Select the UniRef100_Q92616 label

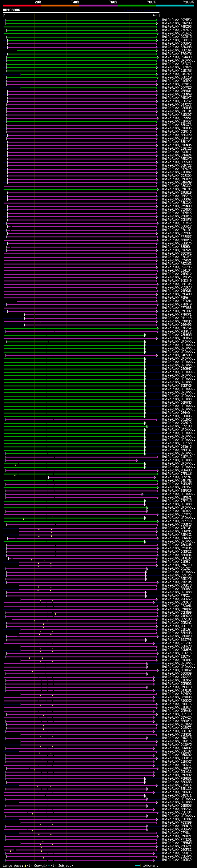pyautogui.click(x=177, y=422)
